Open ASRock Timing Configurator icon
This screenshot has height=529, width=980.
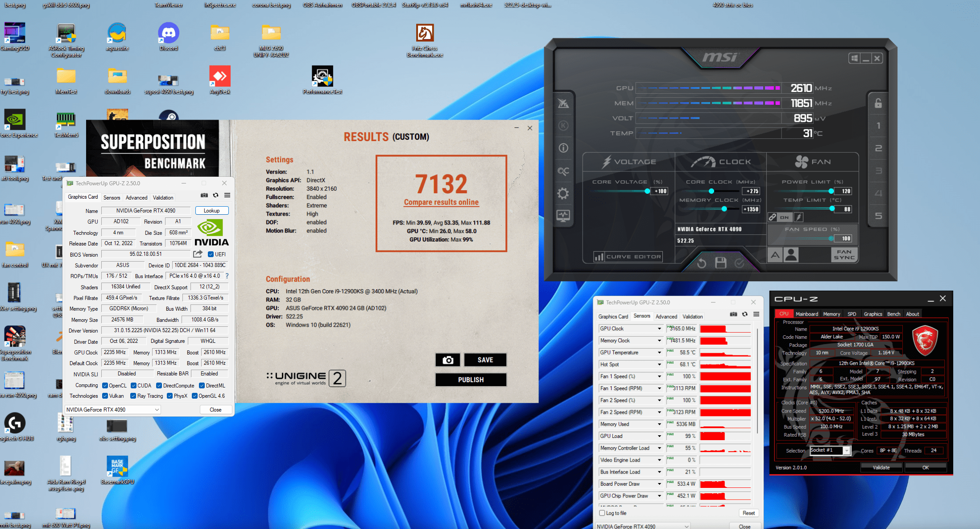click(x=66, y=40)
